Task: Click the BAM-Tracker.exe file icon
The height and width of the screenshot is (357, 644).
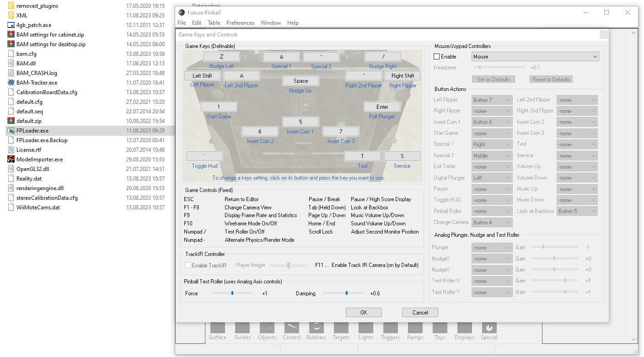Action: pos(11,83)
